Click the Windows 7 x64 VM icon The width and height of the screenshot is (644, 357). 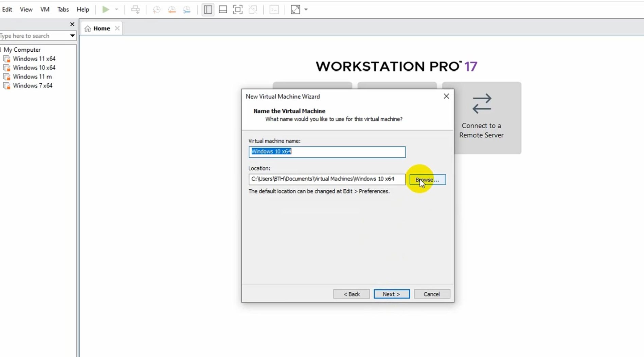click(7, 86)
